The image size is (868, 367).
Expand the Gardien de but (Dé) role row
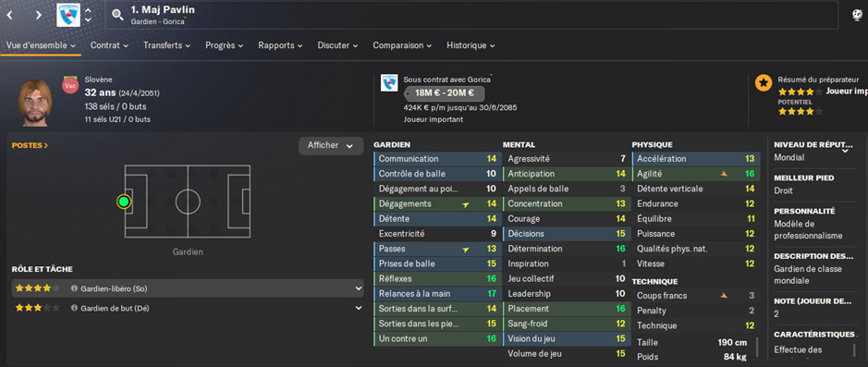point(188,308)
